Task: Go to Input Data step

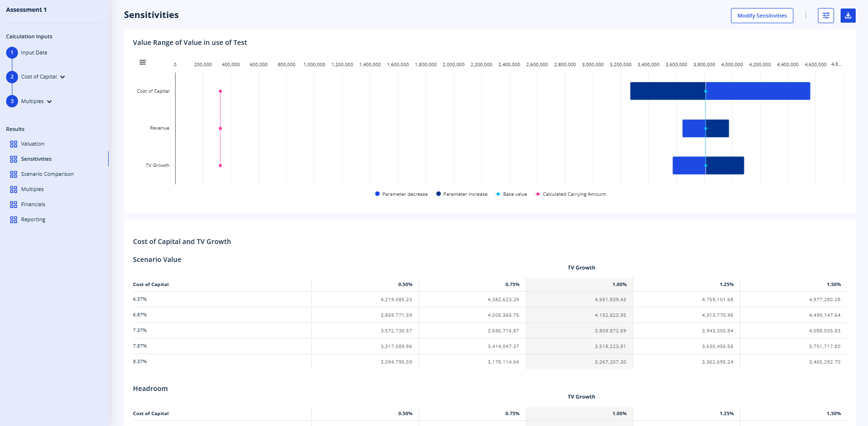Action: (34, 52)
